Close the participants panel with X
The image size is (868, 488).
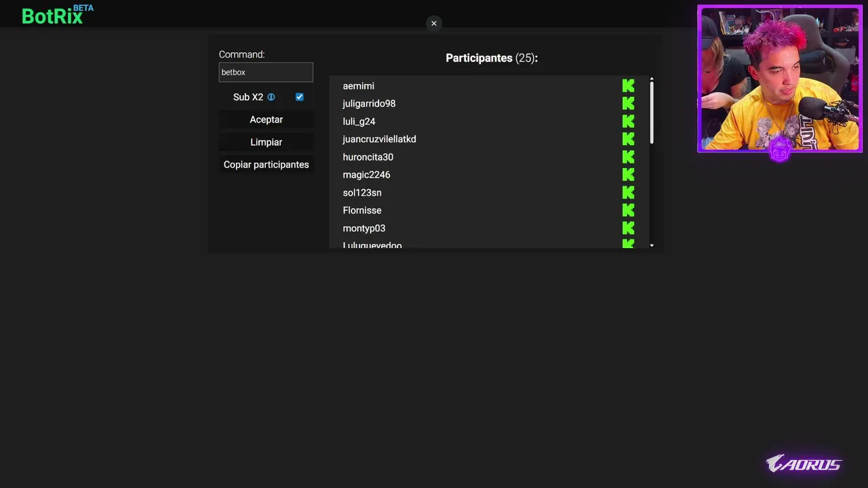pyautogui.click(x=434, y=24)
